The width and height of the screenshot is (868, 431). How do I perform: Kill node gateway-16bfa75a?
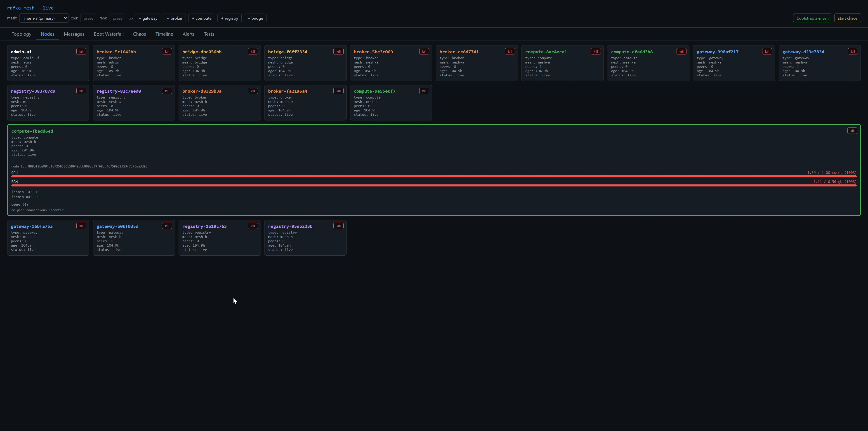pos(81,226)
